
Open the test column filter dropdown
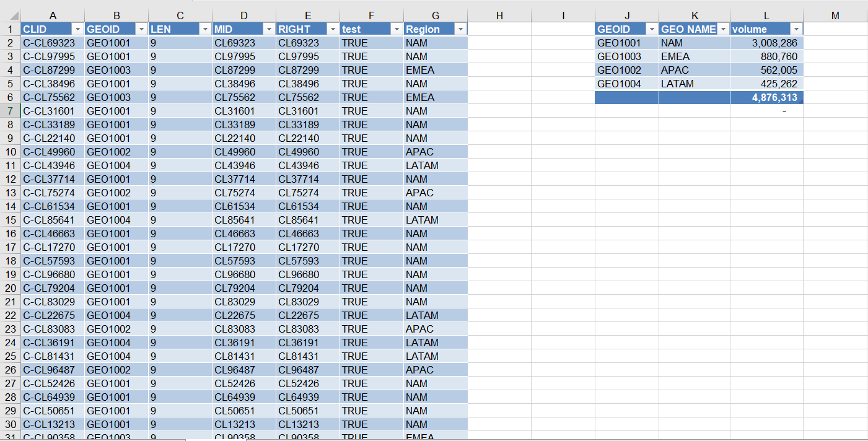(x=397, y=29)
